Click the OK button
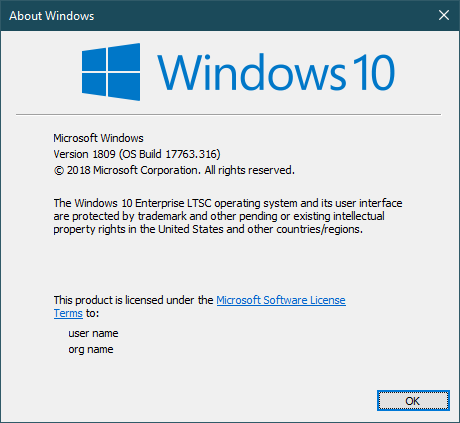The width and height of the screenshot is (460, 423). pos(413,400)
